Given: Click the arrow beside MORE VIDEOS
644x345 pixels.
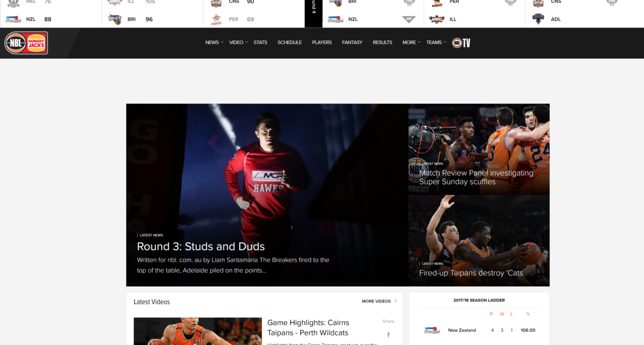Looking at the screenshot, I should point(396,301).
